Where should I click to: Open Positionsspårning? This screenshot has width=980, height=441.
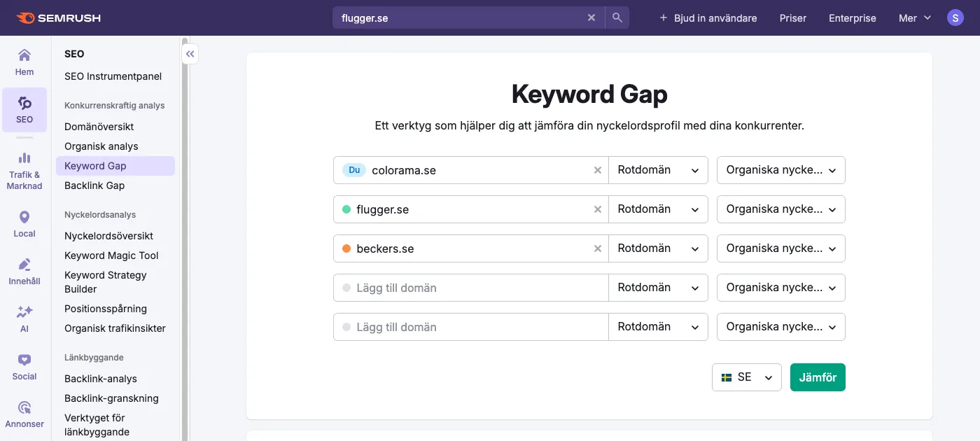(x=106, y=309)
